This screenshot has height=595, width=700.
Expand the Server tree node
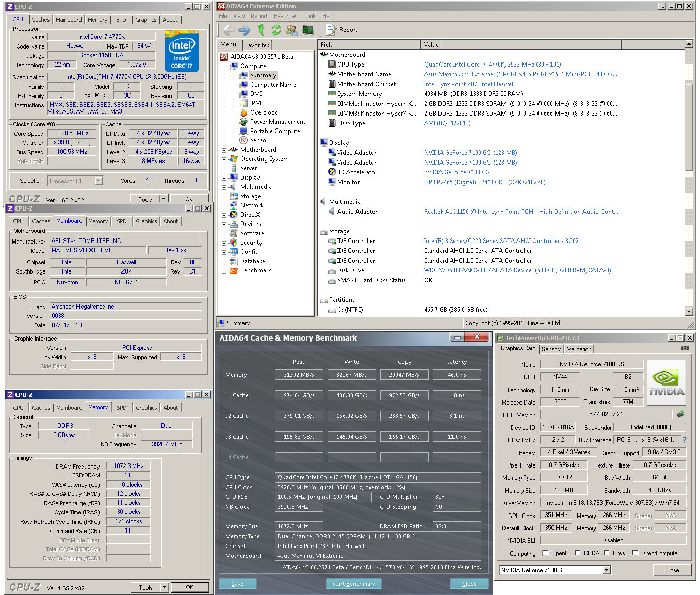pyautogui.click(x=224, y=169)
